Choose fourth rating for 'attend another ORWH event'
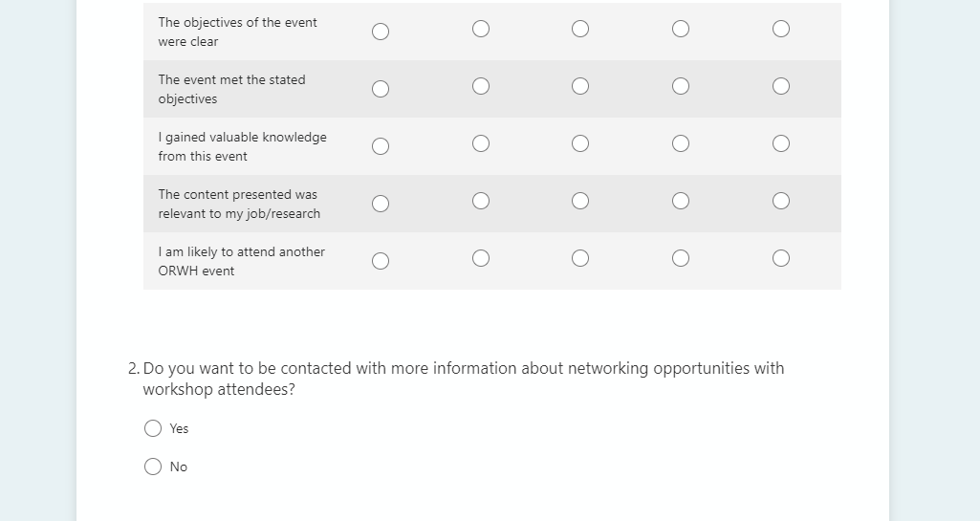The height and width of the screenshot is (521, 980). coord(681,258)
